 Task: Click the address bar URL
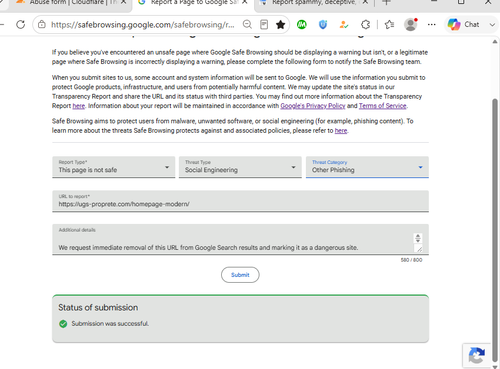tap(143, 25)
